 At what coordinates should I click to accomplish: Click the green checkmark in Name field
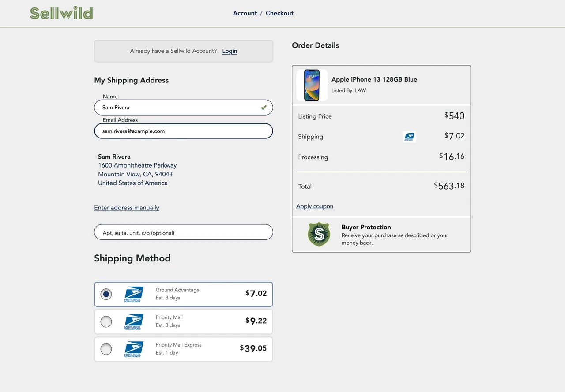264,107
